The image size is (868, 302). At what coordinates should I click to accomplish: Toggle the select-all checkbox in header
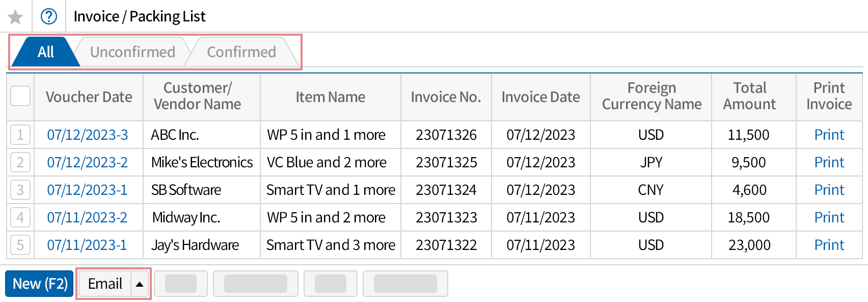[20, 96]
